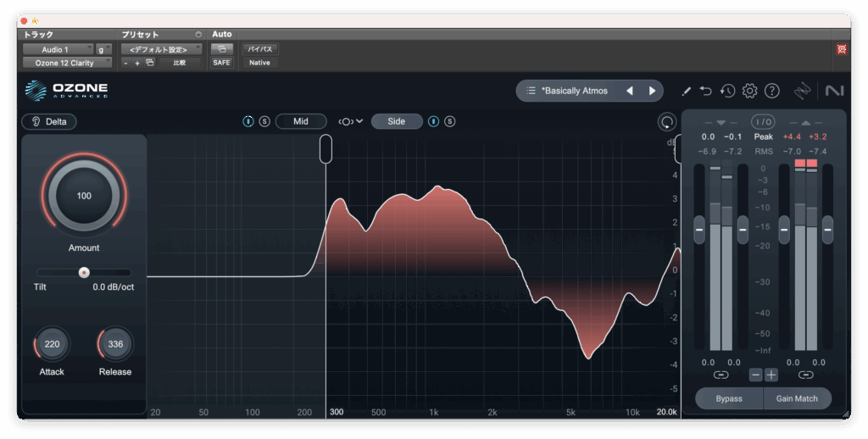Click the Bypass button below the meters
Image resolution: width=868 pixels, height=439 pixels.
click(728, 398)
